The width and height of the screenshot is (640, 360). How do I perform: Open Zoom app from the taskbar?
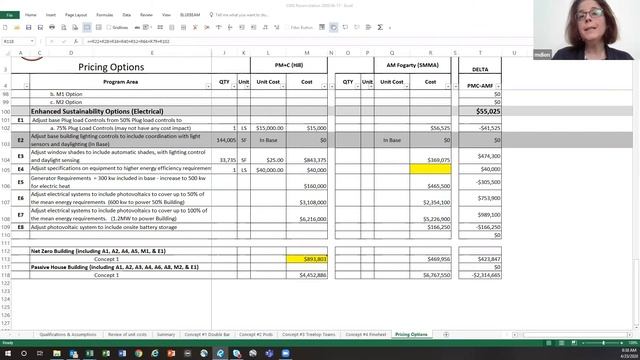pyautogui.click(x=285, y=353)
